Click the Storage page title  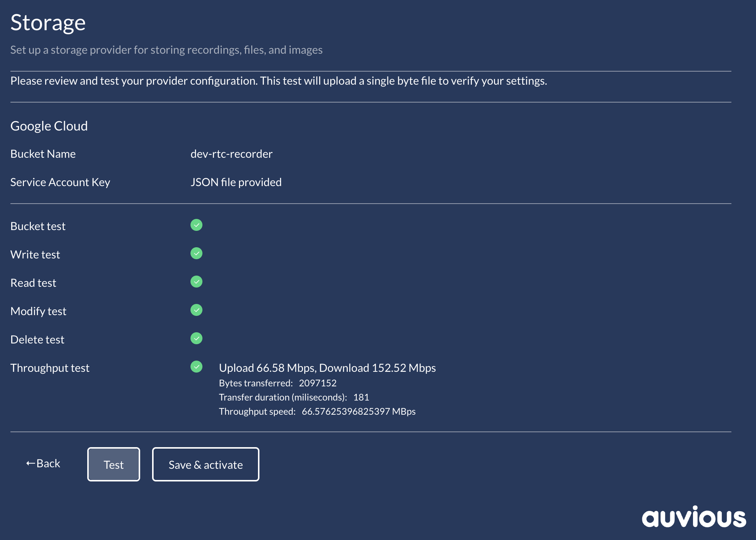[48, 22]
